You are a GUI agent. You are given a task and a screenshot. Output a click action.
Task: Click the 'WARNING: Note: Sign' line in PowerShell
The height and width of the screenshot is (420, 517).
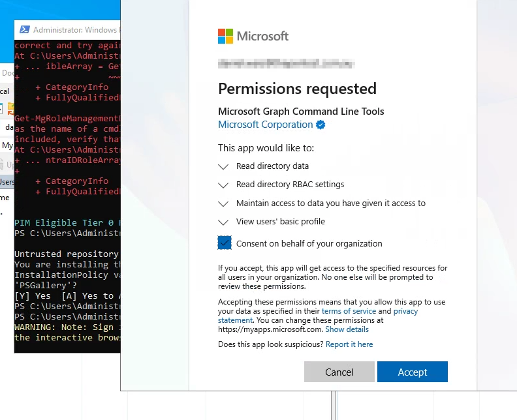(67, 327)
